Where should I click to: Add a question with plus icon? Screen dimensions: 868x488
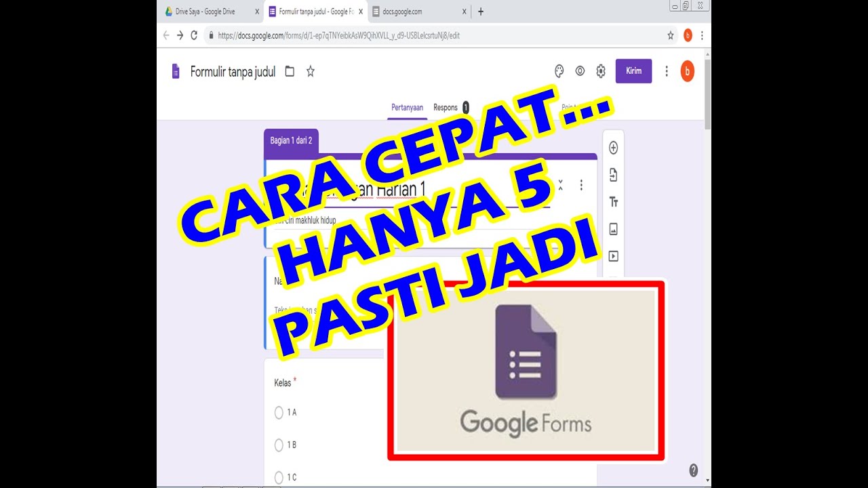[613, 148]
